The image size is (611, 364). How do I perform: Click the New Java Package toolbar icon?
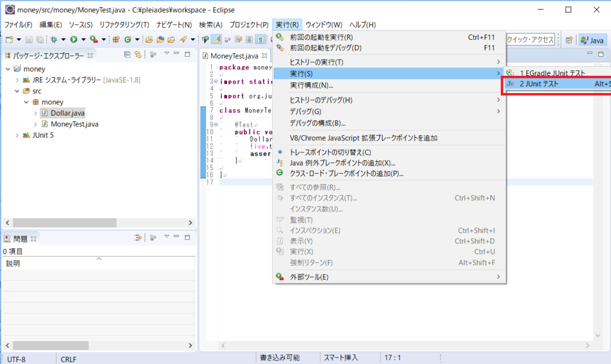point(116,39)
